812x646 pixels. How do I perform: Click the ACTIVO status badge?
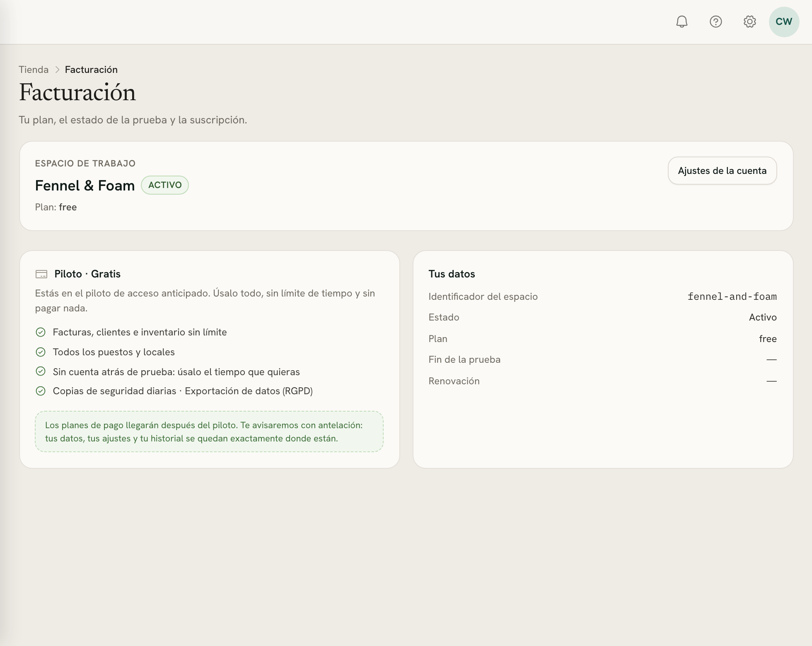(165, 185)
